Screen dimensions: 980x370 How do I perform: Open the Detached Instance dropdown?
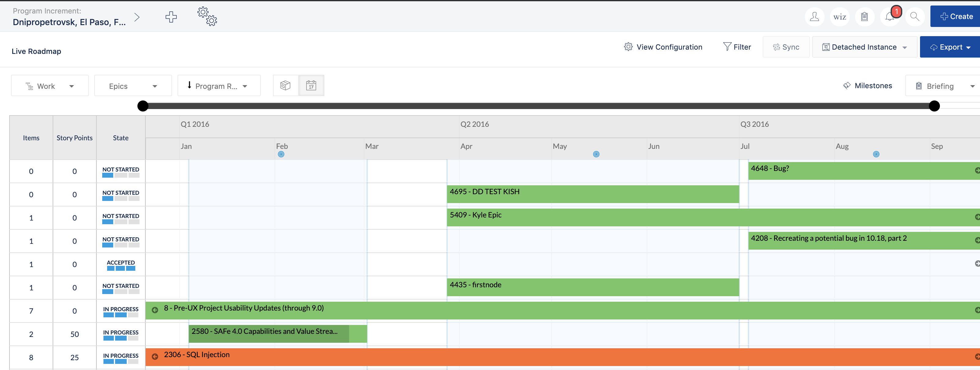point(864,47)
